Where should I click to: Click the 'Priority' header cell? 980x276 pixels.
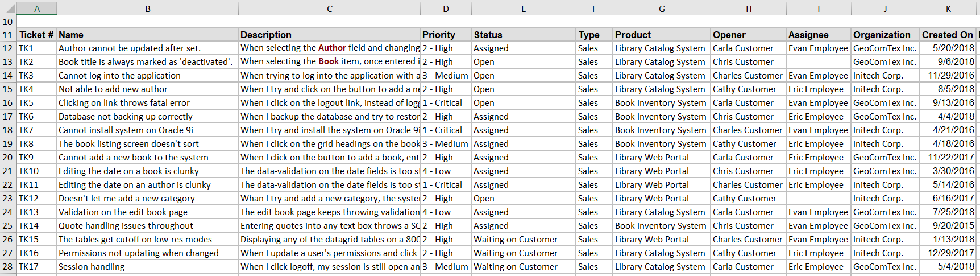[446, 35]
